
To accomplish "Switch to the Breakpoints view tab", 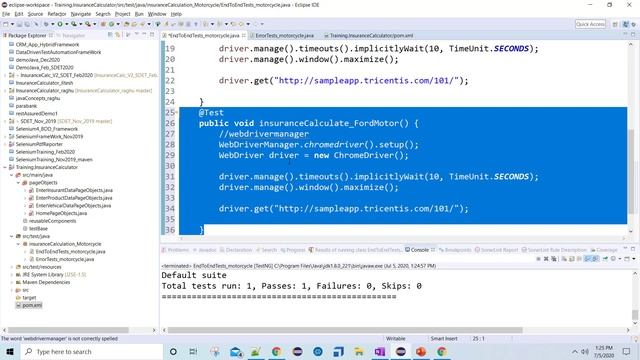I will click(x=455, y=250).
